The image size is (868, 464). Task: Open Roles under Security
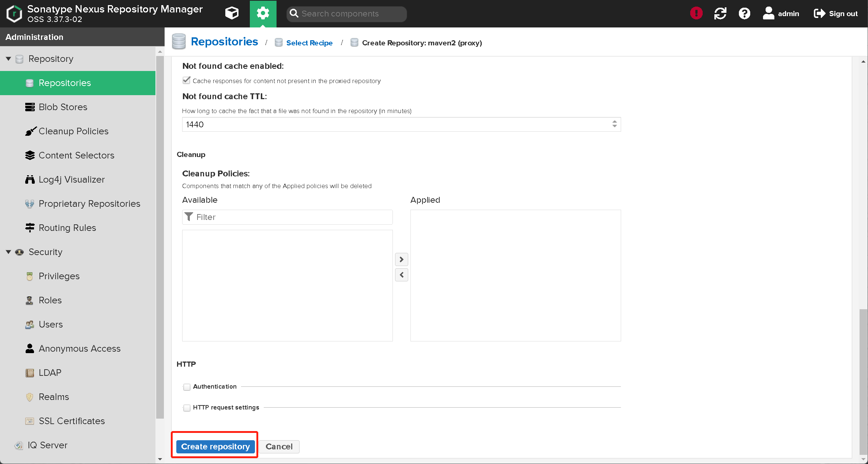click(78, 300)
